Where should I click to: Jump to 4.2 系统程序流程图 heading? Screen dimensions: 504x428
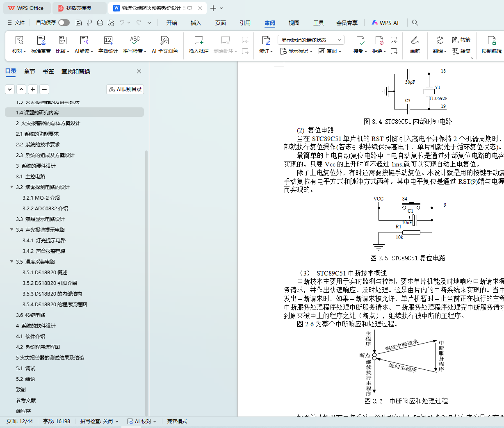[x=38, y=347]
